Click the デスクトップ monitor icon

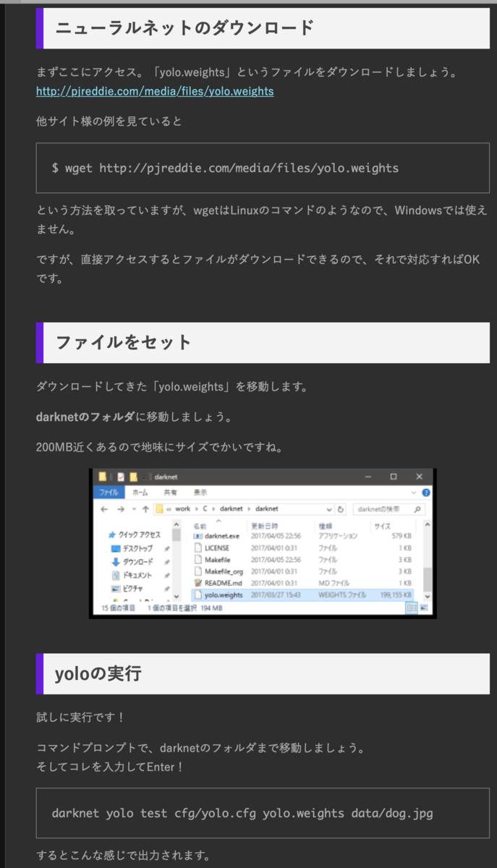point(116,548)
